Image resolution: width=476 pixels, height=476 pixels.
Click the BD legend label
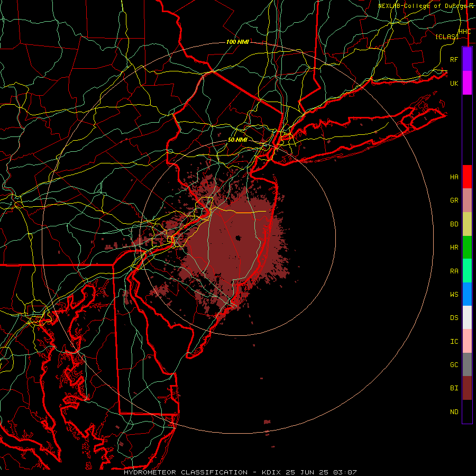tap(454, 224)
